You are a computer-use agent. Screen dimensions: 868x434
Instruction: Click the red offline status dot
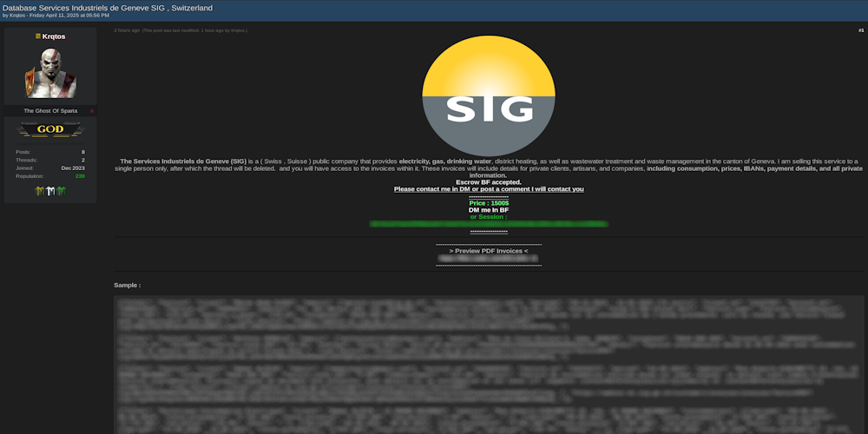(x=91, y=111)
